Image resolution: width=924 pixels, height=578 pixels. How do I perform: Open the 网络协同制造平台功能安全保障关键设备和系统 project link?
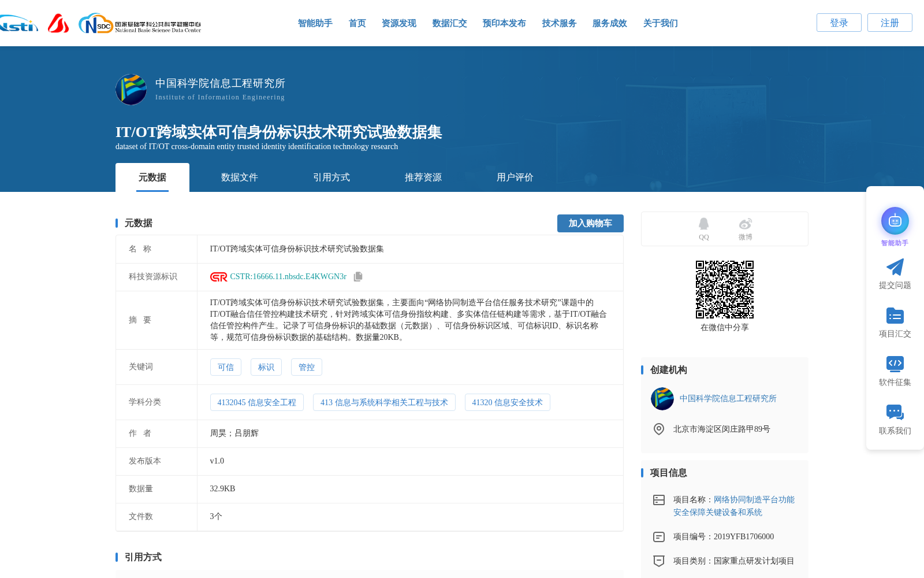(734, 506)
